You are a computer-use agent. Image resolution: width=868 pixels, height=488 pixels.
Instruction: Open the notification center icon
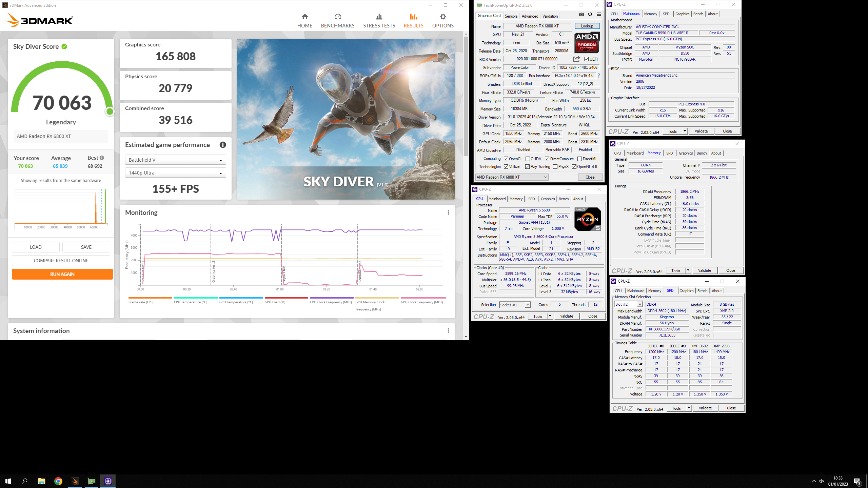857,481
